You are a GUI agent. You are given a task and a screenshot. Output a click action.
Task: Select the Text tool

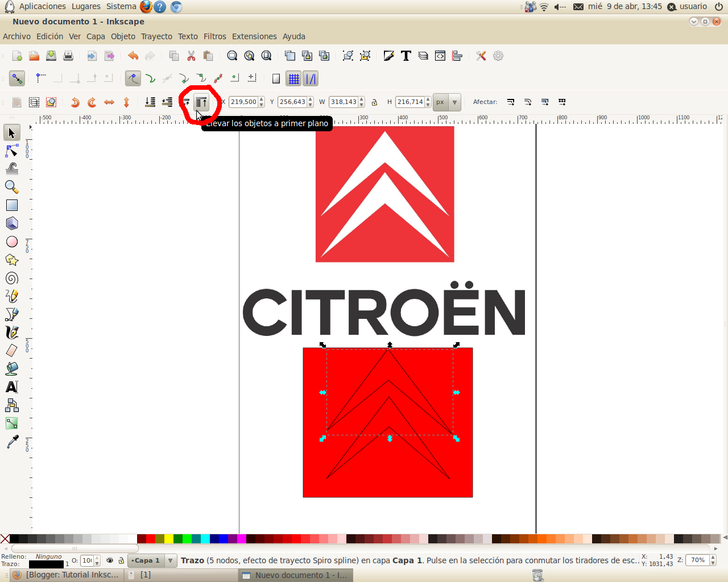(11, 386)
